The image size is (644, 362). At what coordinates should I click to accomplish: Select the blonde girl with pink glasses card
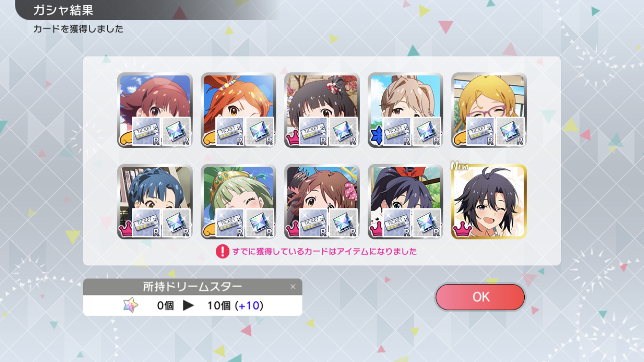point(489,110)
